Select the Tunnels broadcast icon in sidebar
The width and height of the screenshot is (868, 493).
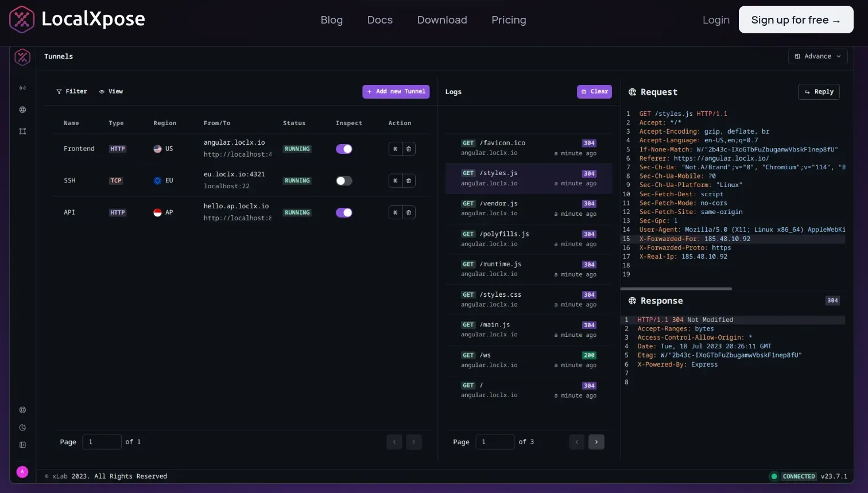(22, 88)
